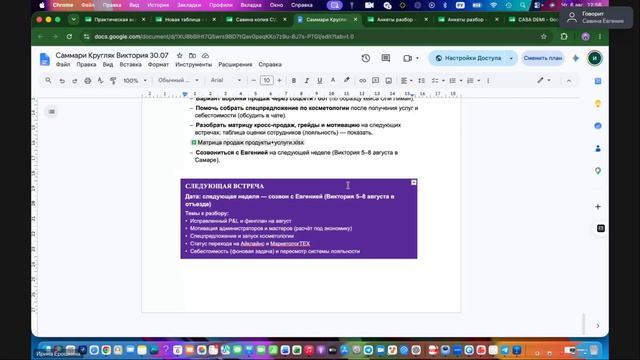Activate the paint format roller tool
This screenshot has width=640, height=360.
tap(113, 81)
